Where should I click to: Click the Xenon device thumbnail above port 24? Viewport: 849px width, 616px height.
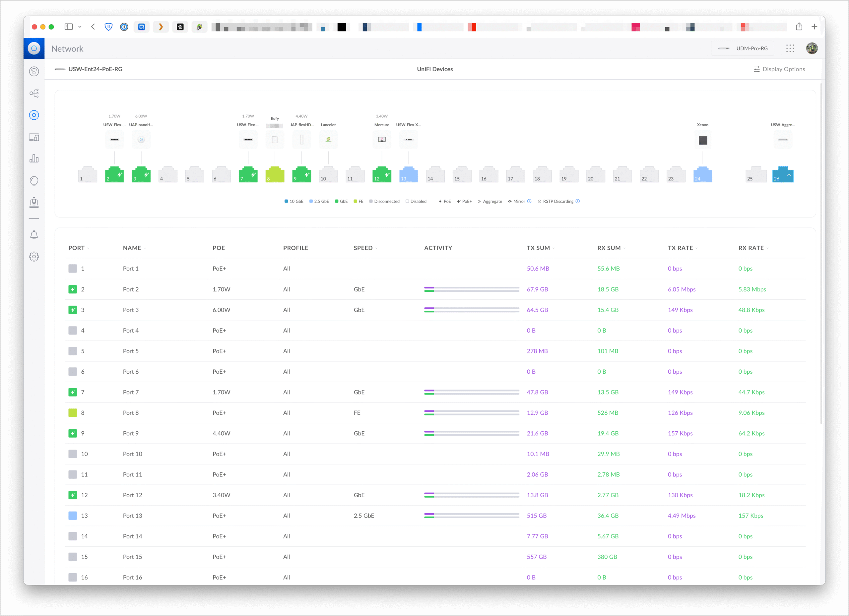pyautogui.click(x=702, y=140)
